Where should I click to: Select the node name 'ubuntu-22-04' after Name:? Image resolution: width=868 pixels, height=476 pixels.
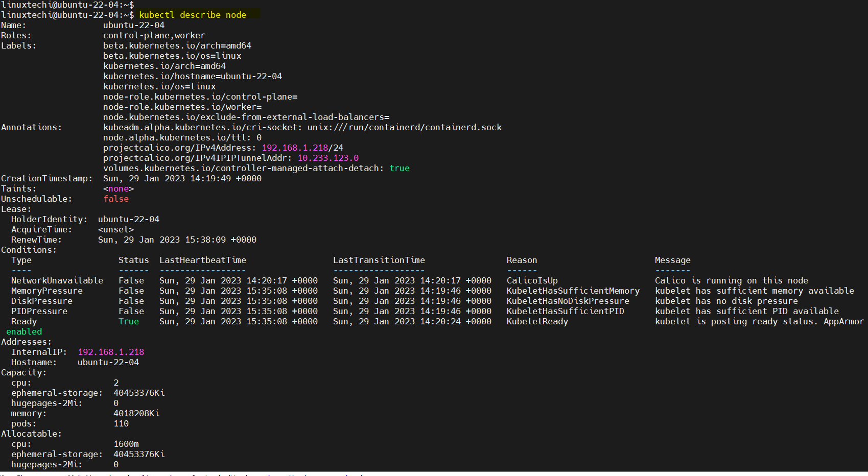[134, 25]
